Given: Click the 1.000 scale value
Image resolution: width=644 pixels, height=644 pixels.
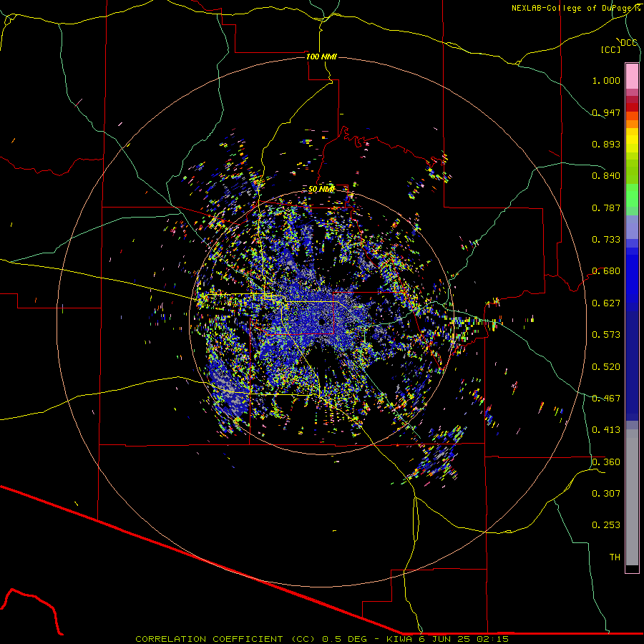Looking at the screenshot, I should click(606, 80).
